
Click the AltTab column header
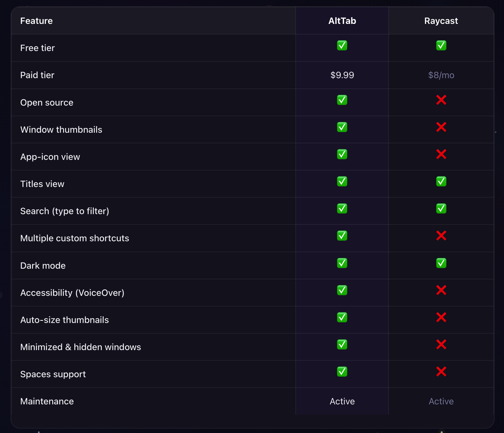click(x=342, y=21)
